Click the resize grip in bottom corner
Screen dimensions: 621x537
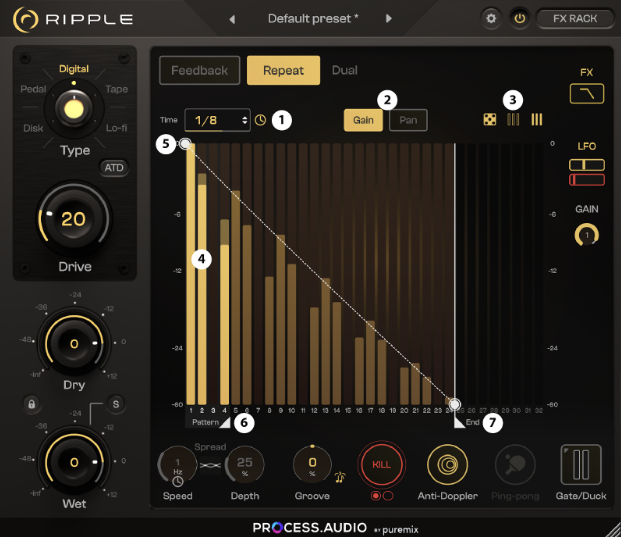(613, 530)
